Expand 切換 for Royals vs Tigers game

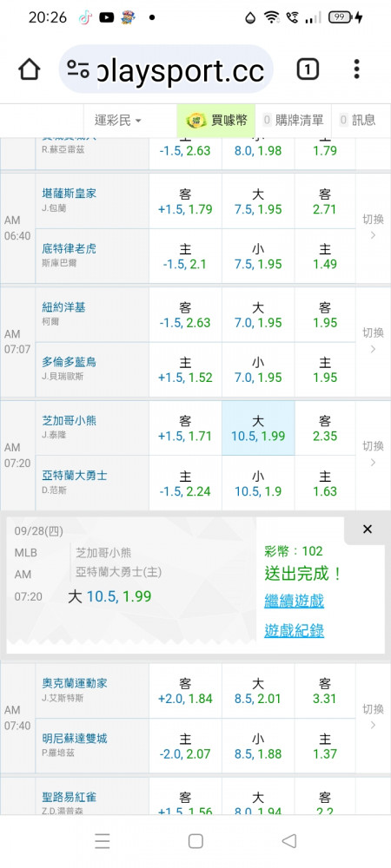coord(373,227)
